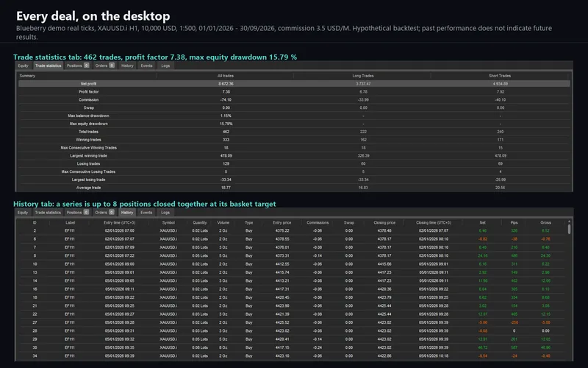Sort by the Gross column header
Viewport: 588px width, 368px height.
click(545, 223)
